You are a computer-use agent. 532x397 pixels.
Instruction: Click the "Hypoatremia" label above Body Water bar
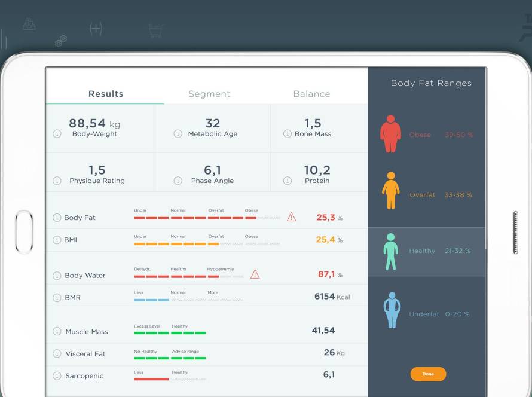point(221,269)
